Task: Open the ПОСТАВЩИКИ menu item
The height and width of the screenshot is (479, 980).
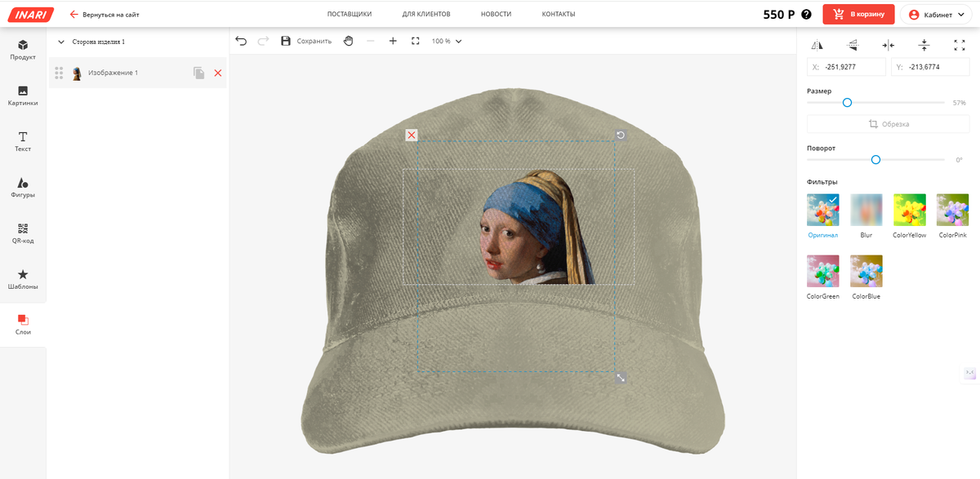Action: tap(350, 14)
